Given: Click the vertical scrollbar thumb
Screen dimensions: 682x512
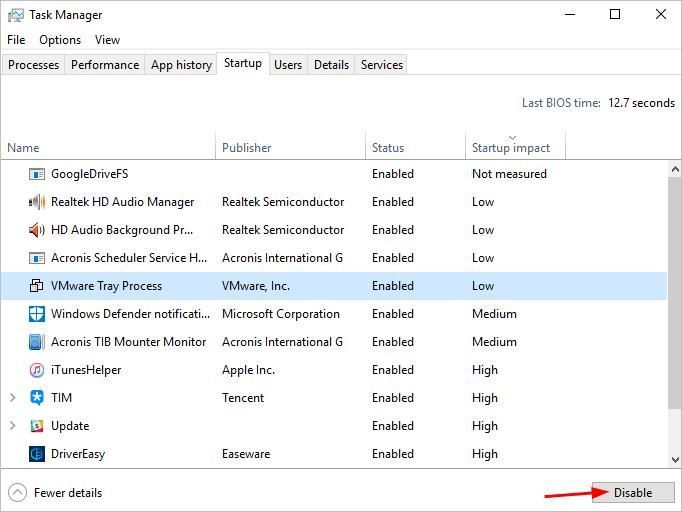Looking at the screenshot, I should (675, 292).
